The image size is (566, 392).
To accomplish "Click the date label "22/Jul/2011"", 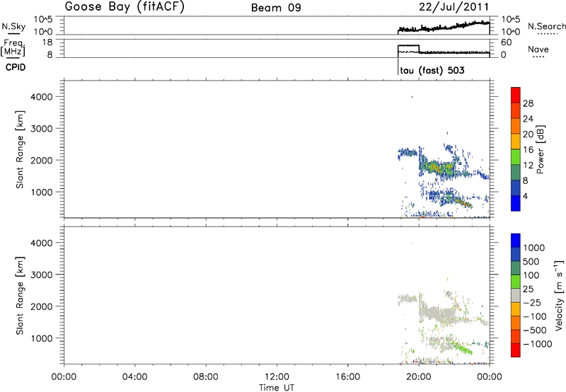I will [454, 7].
